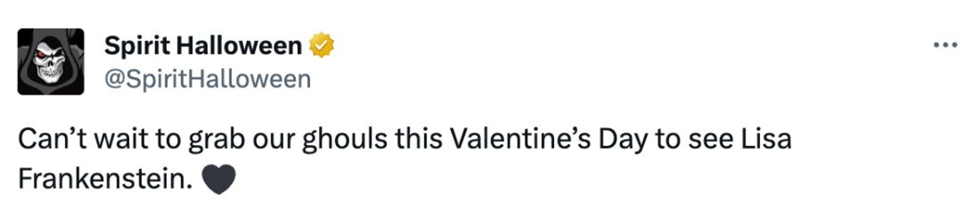Open the hooded skull profile avatar
Screen dimensions: 980x210
coord(51,61)
